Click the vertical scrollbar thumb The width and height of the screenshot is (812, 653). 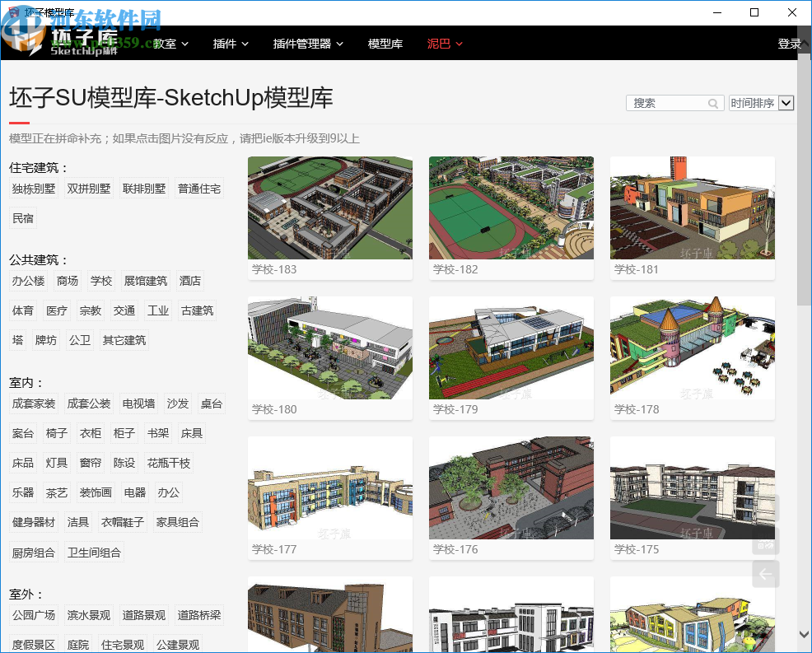point(805,179)
